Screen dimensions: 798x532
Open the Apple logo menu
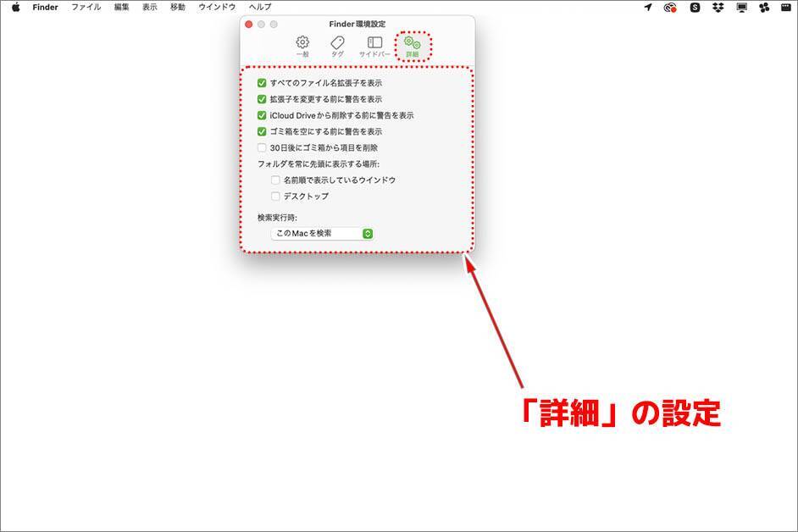[x=15, y=8]
